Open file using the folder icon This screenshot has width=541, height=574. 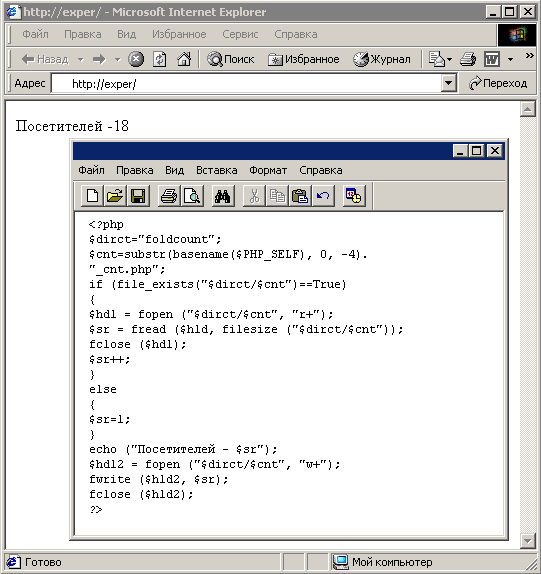(115, 196)
